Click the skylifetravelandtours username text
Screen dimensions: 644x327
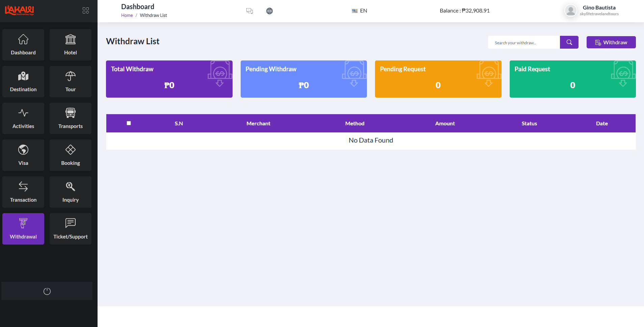tap(599, 14)
